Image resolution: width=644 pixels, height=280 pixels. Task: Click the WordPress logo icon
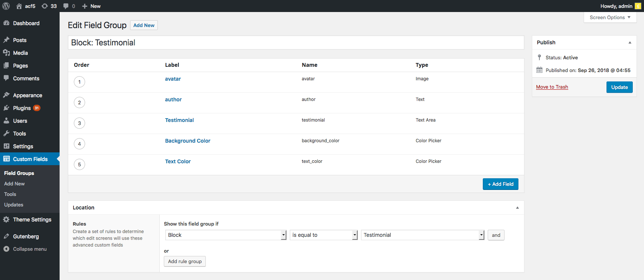pos(6,6)
